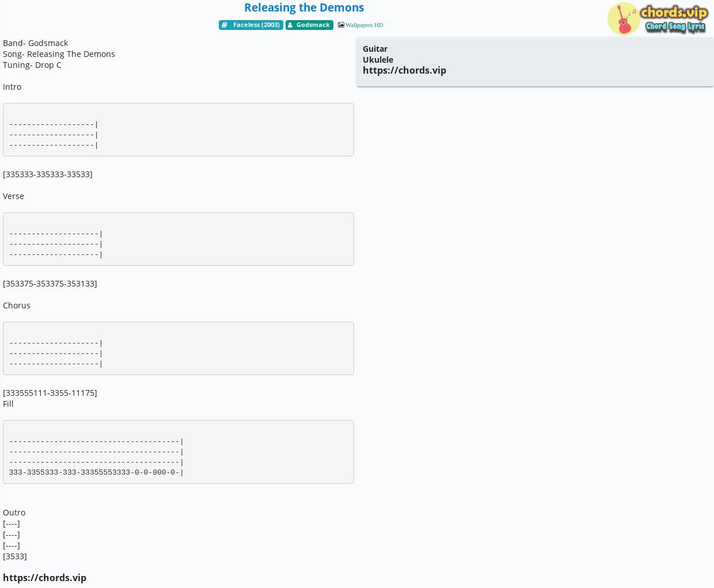Click the outro text [3533]
Screen dimensions: 714x588
[x=14, y=556]
